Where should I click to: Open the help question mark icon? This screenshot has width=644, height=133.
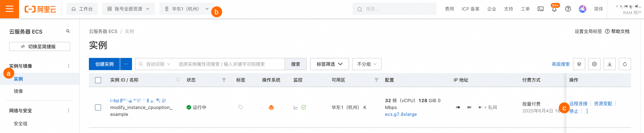pyautogui.click(x=568, y=9)
